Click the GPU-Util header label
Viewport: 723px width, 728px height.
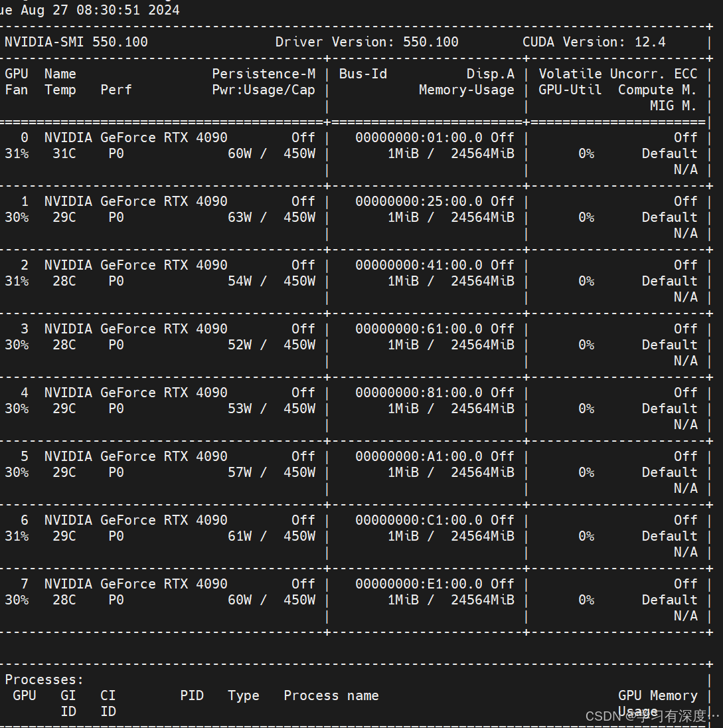[x=570, y=90]
